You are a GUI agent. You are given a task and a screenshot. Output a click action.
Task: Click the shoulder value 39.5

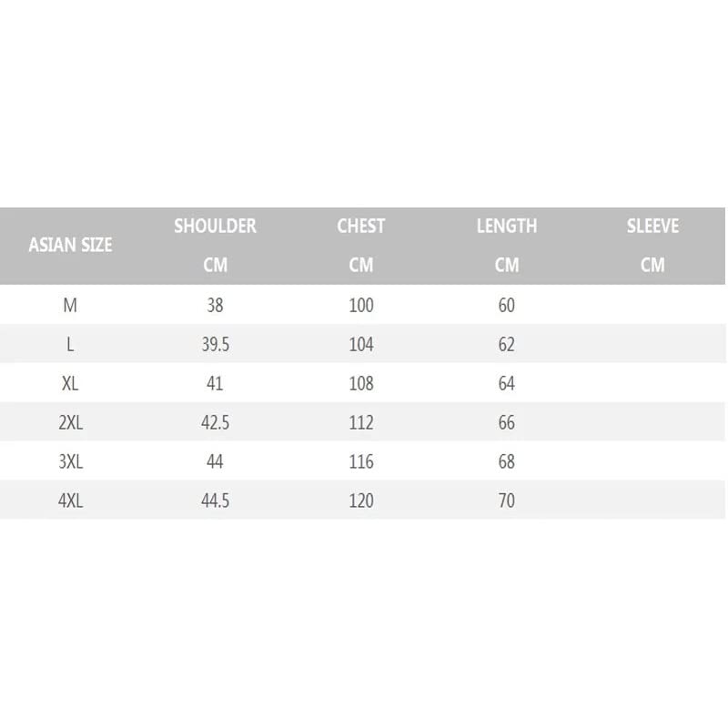tap(215, 345)
